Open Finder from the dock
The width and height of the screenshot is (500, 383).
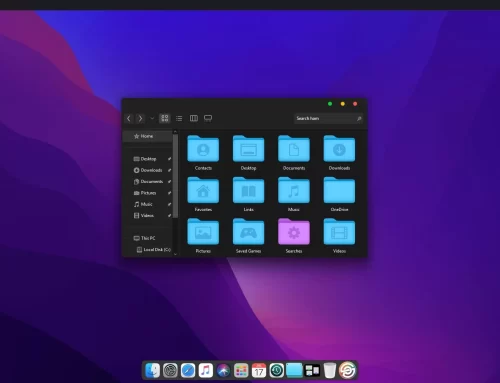153,370
